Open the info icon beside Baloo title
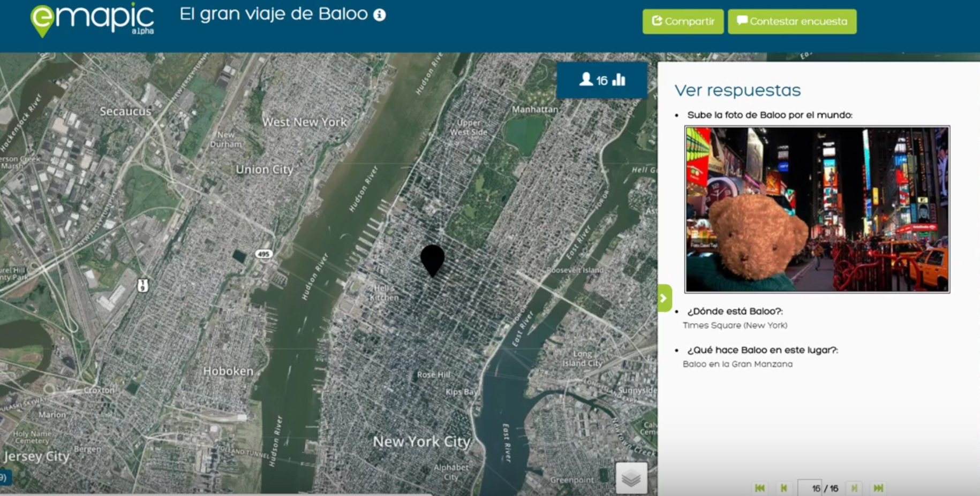Image resolution: width=980 pixels, height=496 pixels. click(x=380, y=15)
